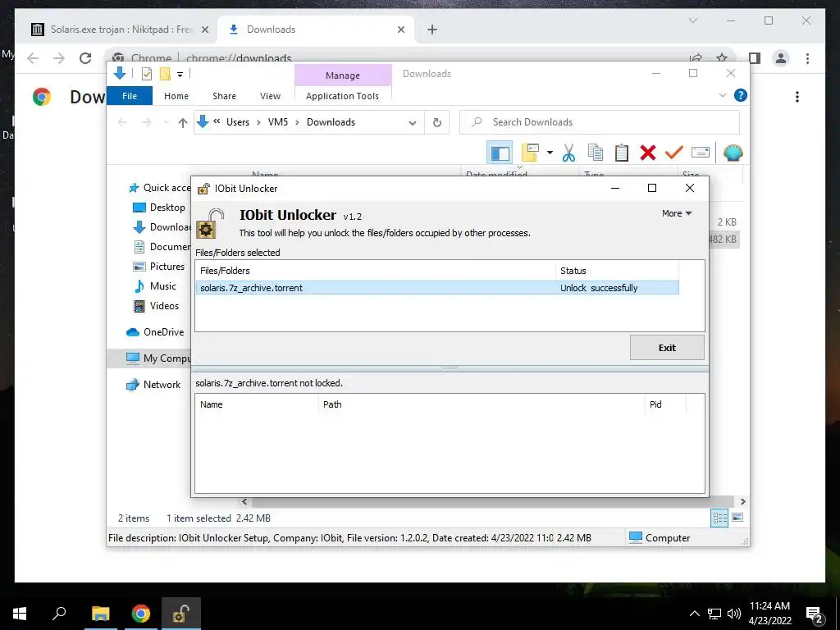
Task: Open the Customize Quick Access Toolbar dropdown
Action: click(x=180, y=75)
